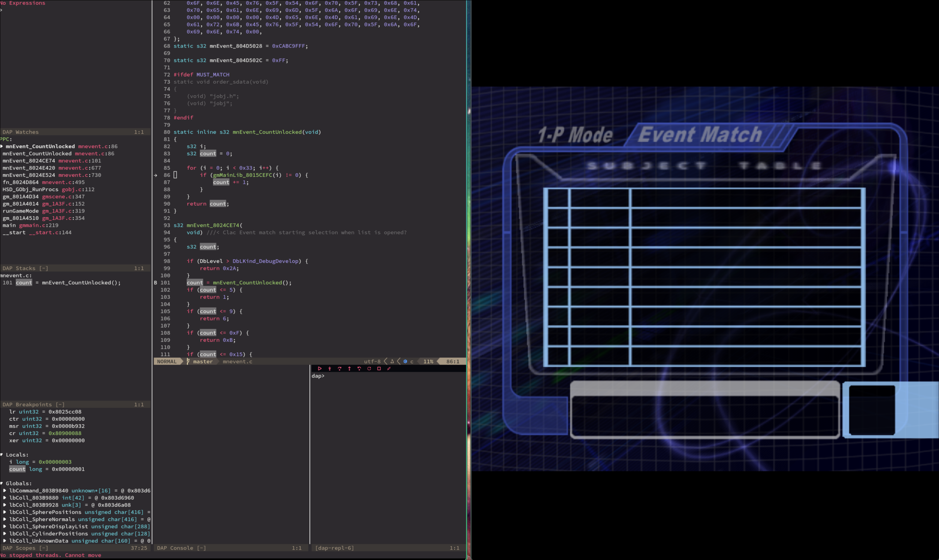939x560 pixels.
Task: Expand lbCommand_803B9840 global variable
Action: pyautogui.click(x=5, y=491)
